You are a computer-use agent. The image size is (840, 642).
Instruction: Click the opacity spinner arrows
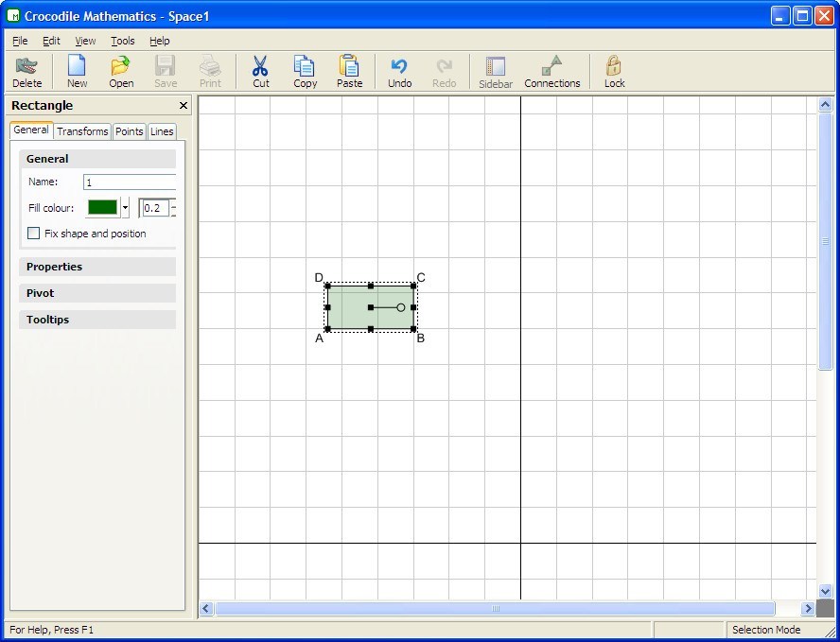(x=173, y=208)
